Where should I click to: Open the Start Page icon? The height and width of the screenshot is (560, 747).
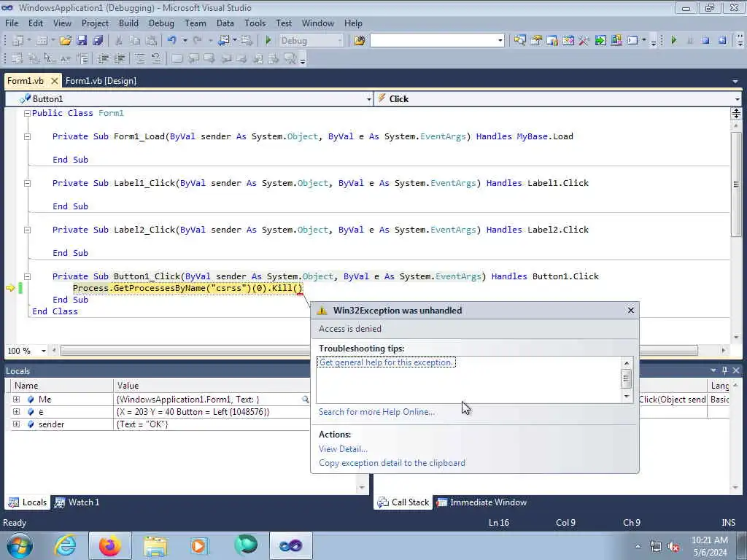600,41
